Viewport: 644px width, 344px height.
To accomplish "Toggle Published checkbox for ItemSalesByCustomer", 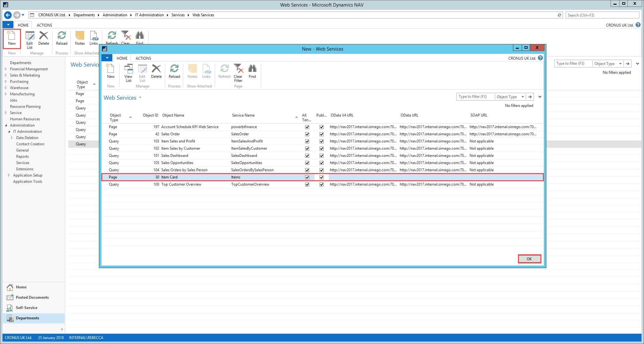I will [322, 148].
